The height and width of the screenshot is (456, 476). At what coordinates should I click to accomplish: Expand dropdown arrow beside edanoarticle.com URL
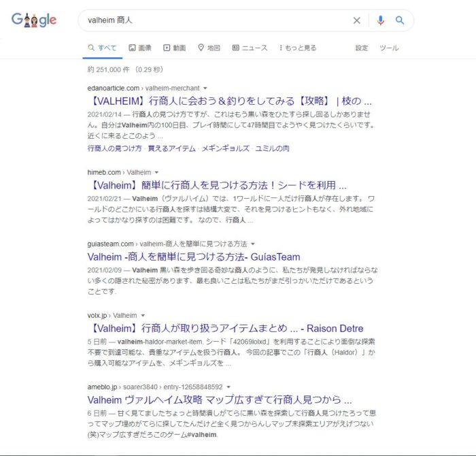click(x=205, y=88)
